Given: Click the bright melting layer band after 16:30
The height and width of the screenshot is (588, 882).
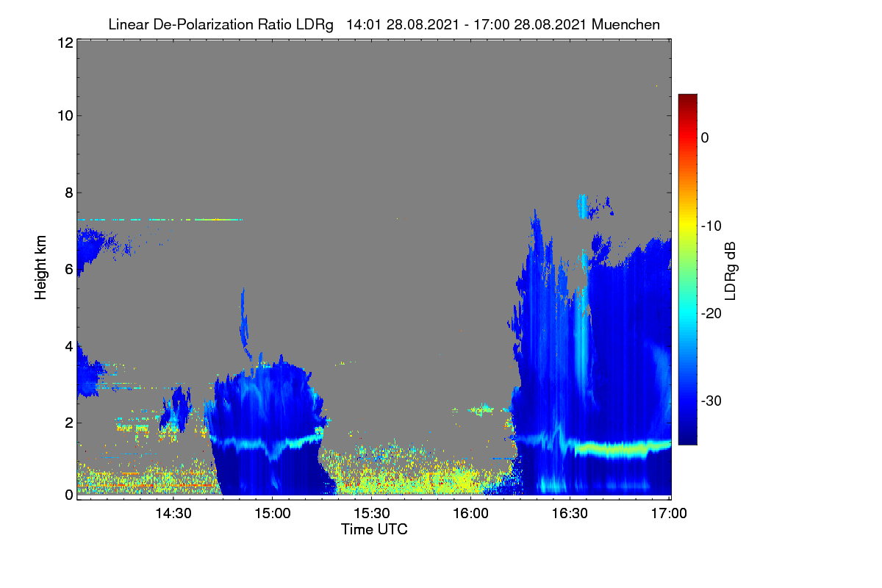Looking at the screenshot, I should coord(623,448).
